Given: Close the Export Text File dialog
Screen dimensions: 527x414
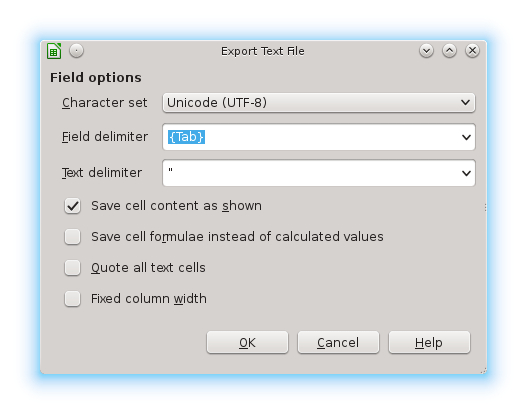Looking at the screenshot, I should [x=472, y=51].
